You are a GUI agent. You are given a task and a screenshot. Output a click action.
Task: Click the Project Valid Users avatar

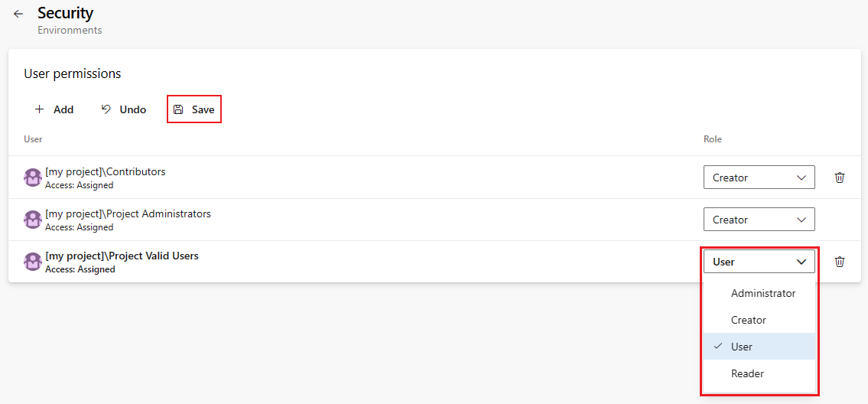pos(33,262)
